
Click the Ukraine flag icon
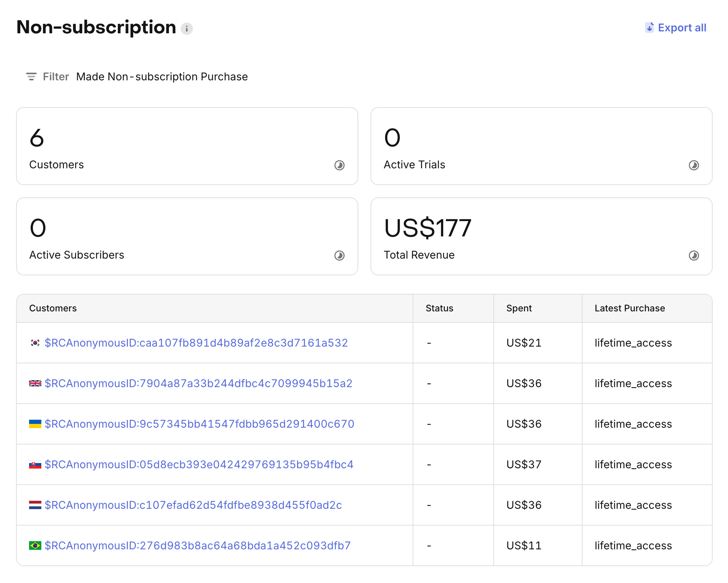[35, 424]
